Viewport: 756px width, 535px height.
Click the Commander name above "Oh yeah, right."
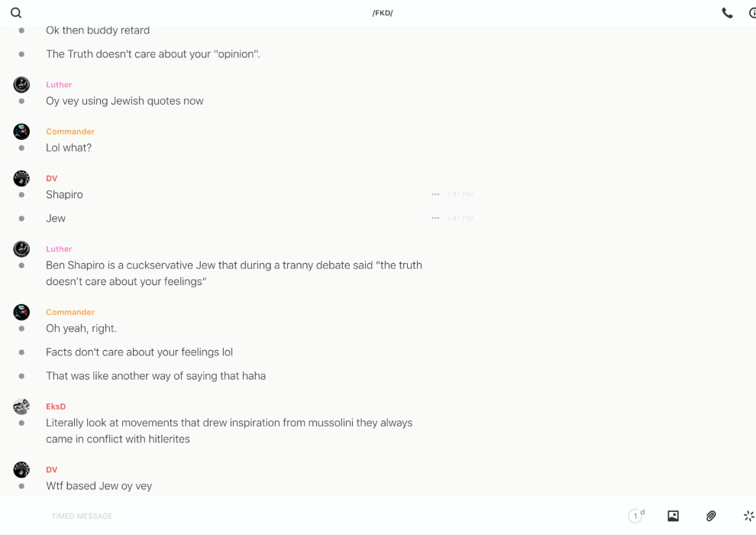click(70, 312)
